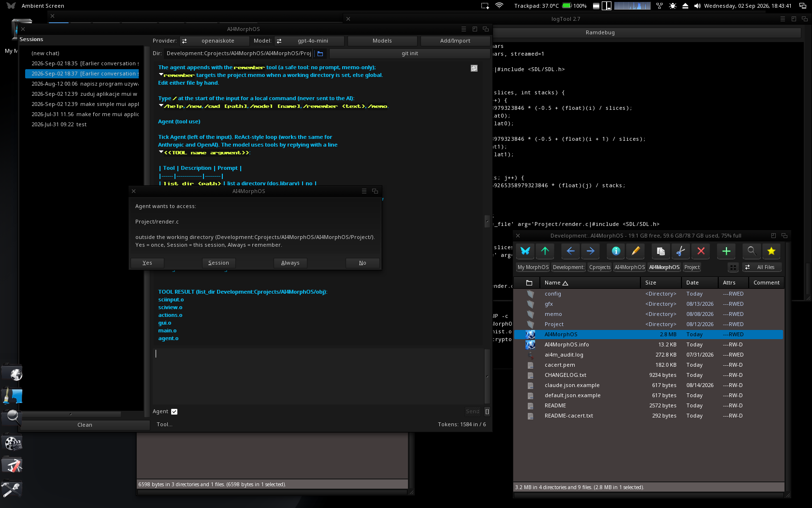
Task: Select the config directory row
Action: (649, 294)
